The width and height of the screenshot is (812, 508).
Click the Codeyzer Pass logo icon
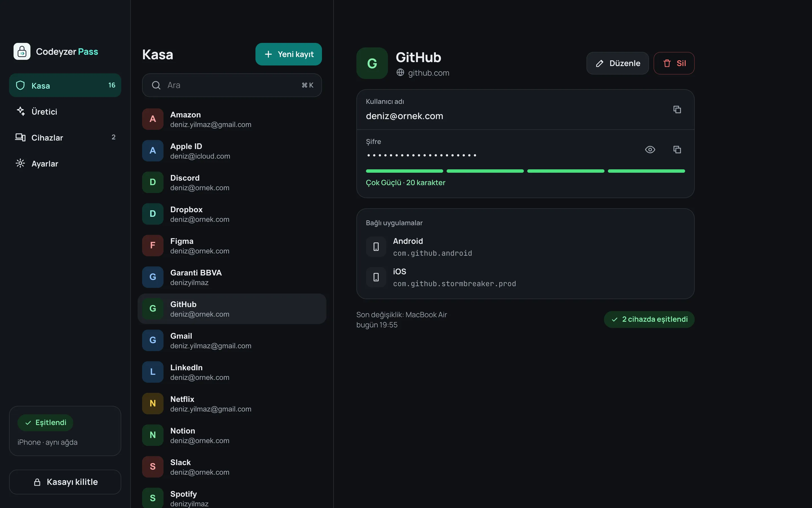tap(22, 51)
